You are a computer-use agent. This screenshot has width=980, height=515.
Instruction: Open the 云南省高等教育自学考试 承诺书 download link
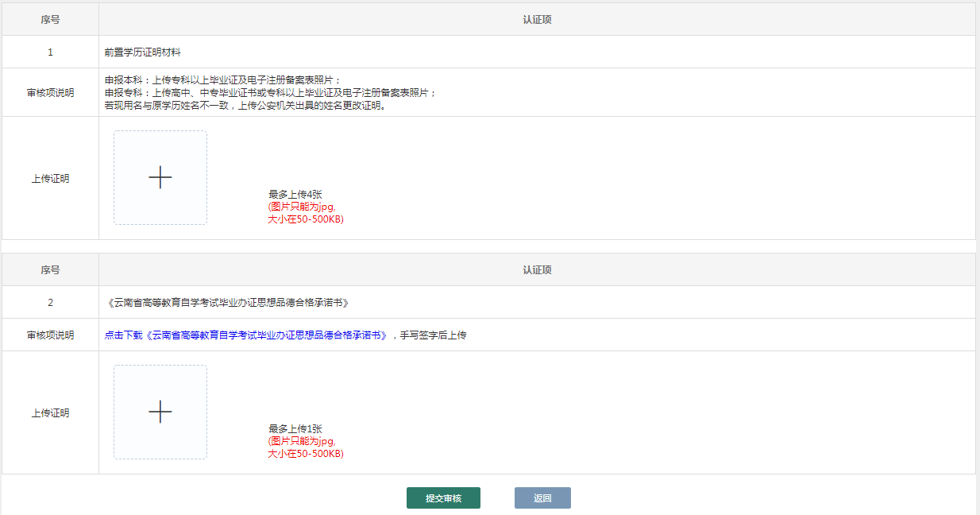pyautogui.click(x=268, y=335)
